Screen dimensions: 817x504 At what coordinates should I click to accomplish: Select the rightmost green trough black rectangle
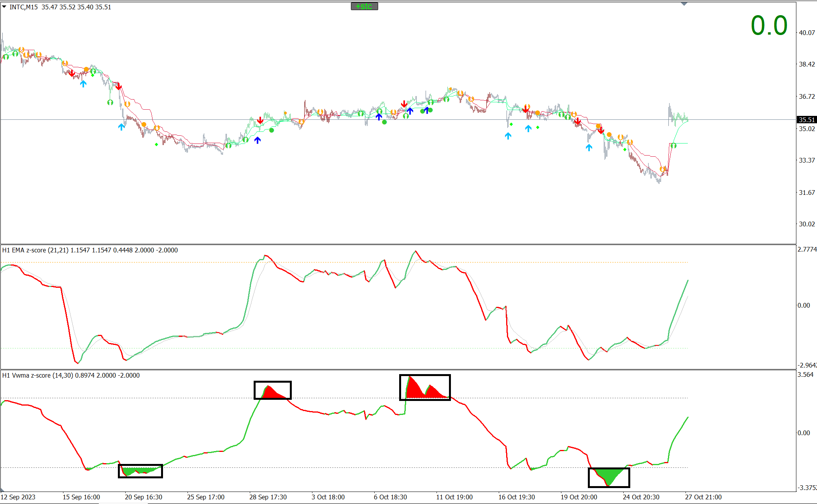point(608,478)
